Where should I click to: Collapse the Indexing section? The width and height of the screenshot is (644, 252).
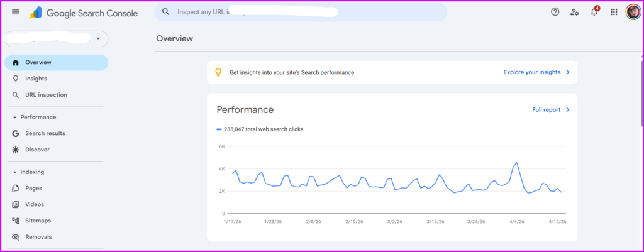pyautogui.click(x=15, y=172)
